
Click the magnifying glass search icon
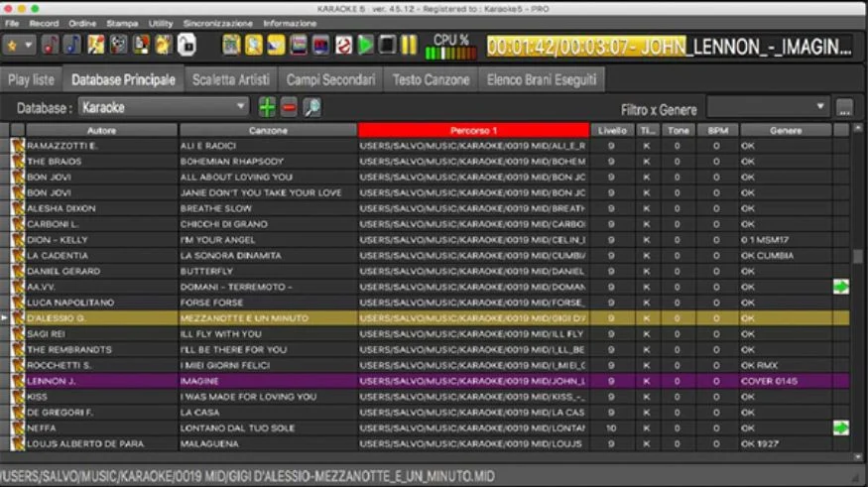coord(311,107)
